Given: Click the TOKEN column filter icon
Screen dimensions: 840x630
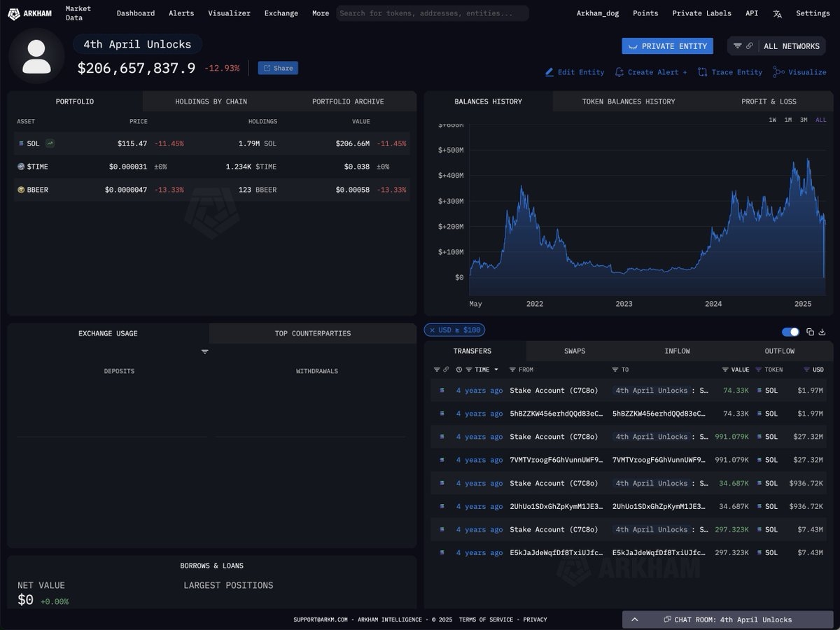Looking at the screenshot, I should tap(759, 370).
